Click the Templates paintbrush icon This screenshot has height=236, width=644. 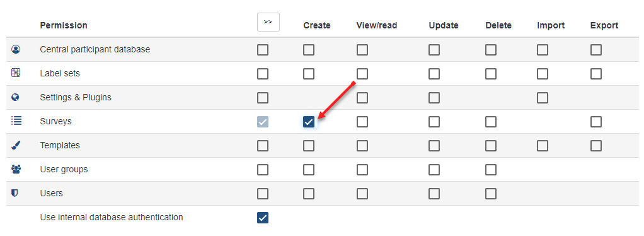[16, 145]
